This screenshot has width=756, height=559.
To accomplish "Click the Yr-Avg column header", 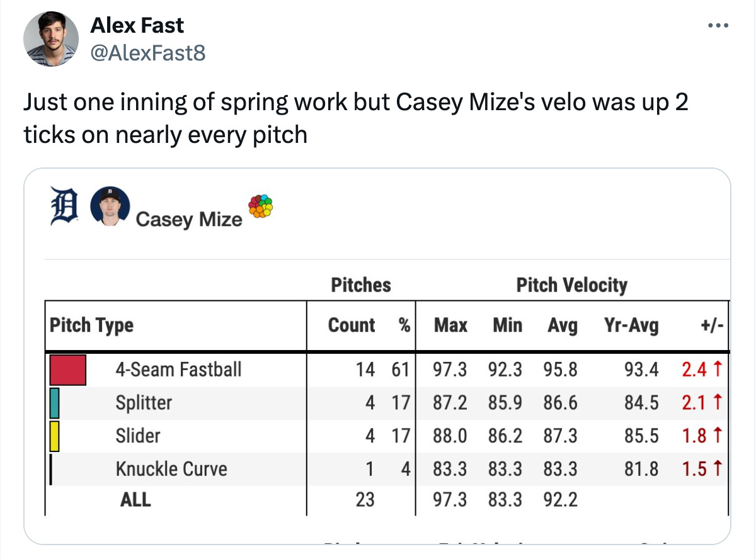I will click(631, 325).
